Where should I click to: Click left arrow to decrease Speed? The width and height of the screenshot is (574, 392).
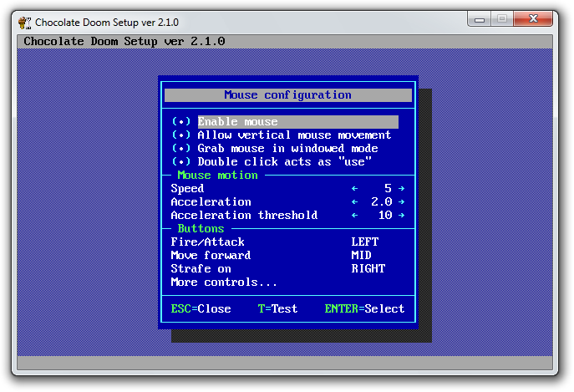(354, 189)
